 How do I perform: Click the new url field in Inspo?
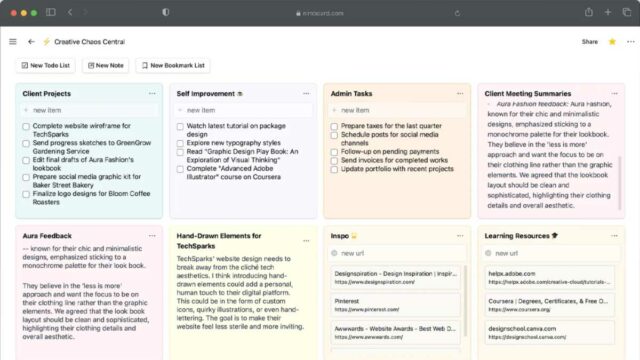[397, 253]
